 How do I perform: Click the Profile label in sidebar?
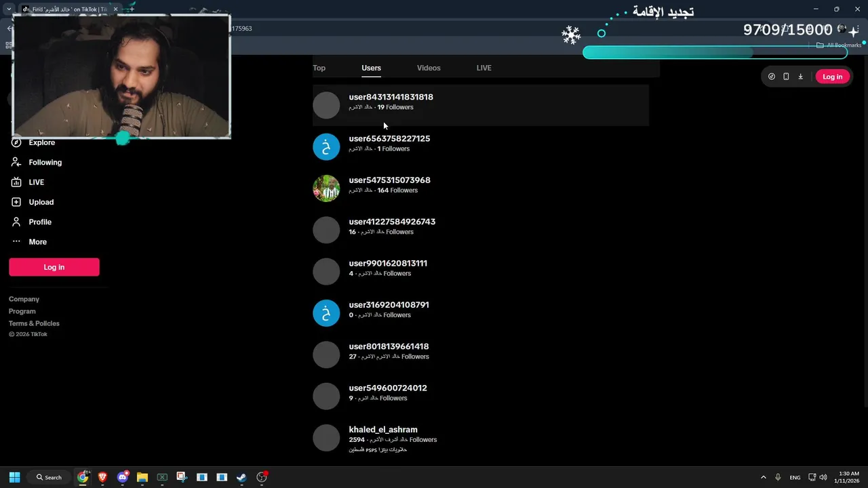click(40, 222)
